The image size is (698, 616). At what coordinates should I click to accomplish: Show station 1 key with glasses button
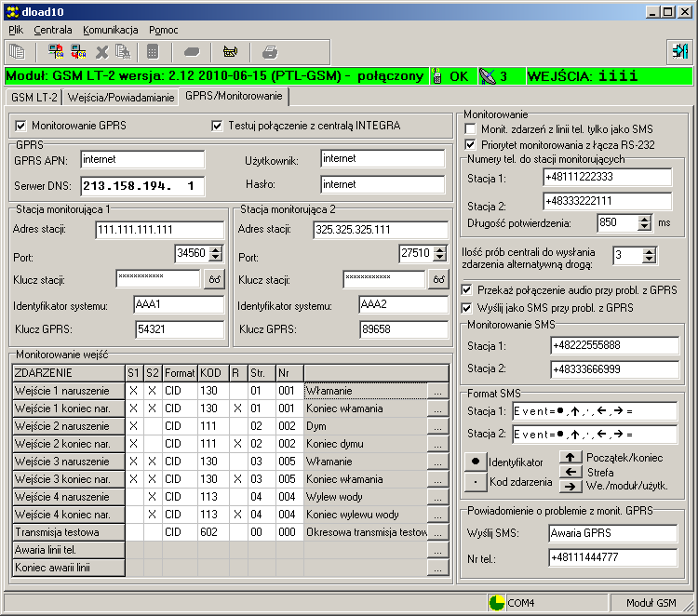pyautogui.click(x=215, y=279)
